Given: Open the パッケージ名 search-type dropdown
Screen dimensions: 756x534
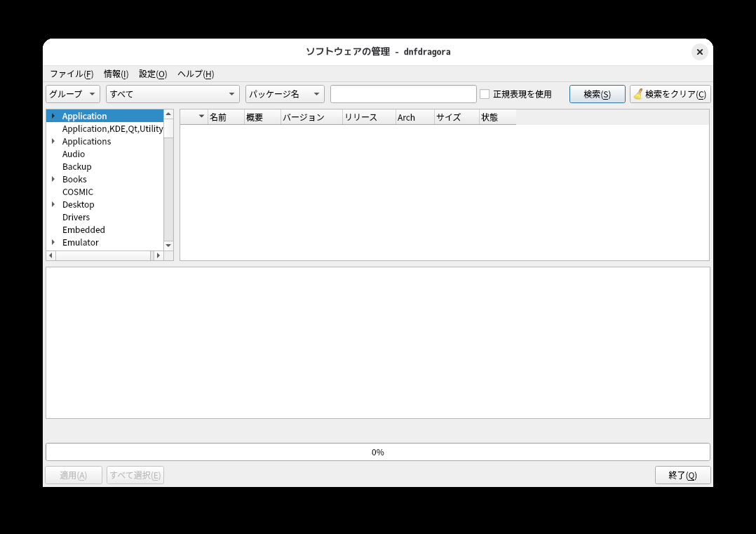Looking at the screenshot, I should (x=285, y=93).
